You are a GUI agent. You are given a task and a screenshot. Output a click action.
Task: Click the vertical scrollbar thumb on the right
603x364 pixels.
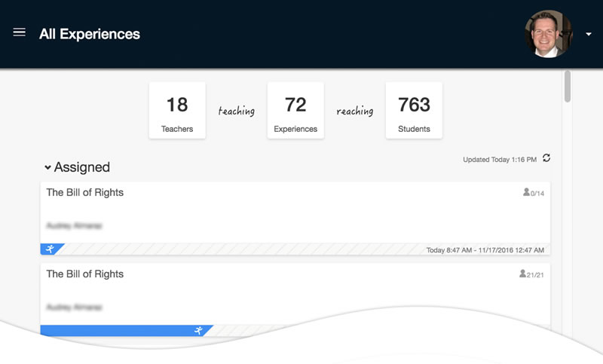(567, 86)
